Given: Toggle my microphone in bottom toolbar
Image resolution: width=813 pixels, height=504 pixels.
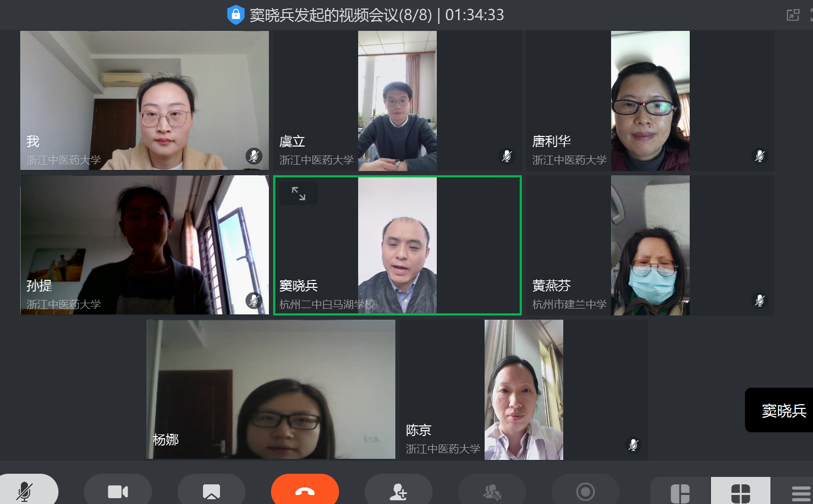Looking at the screenshot, I should (x=24, y=491).
